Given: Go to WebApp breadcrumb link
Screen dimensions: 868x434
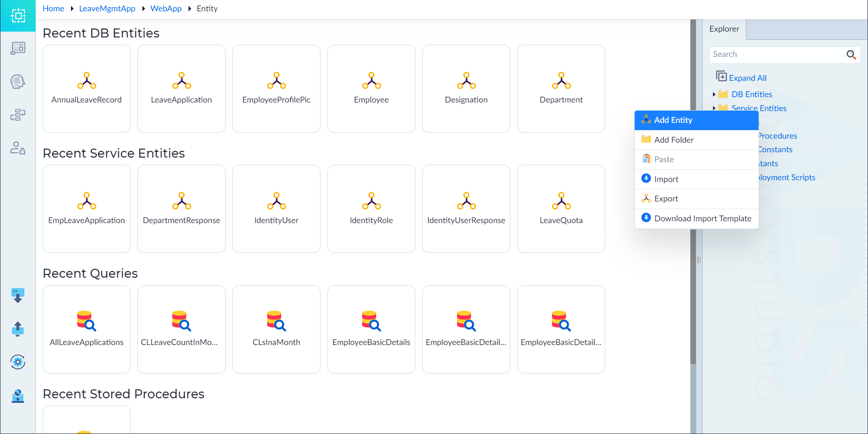Looking at the screenshot, I should (166, 9).
